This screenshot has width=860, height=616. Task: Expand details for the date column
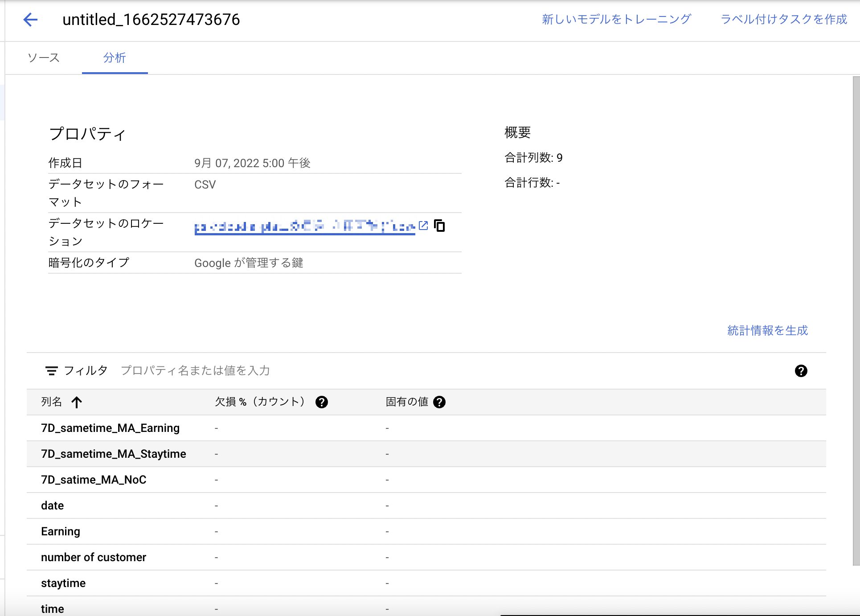[52, 505]
